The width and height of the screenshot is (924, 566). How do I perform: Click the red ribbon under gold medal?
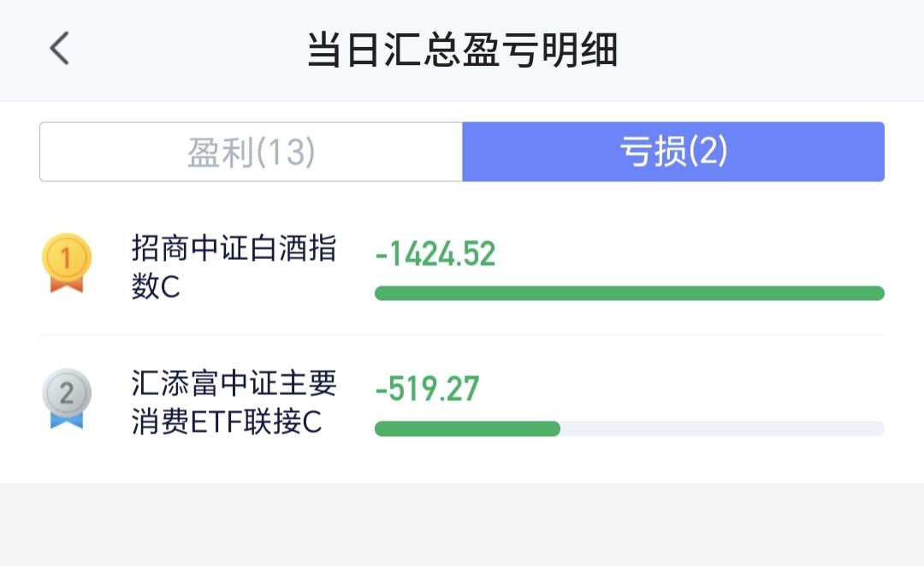tap(67, 285)
